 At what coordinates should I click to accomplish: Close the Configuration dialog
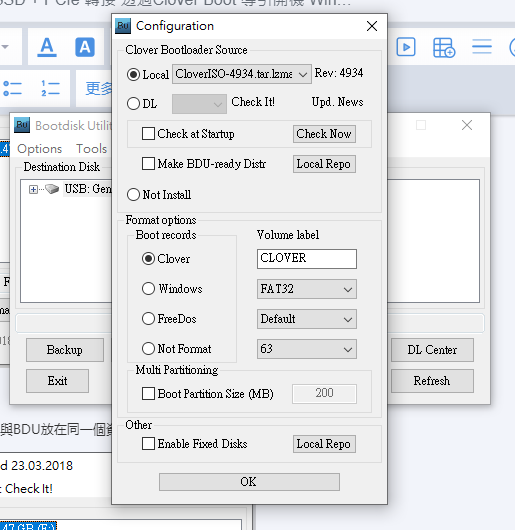pos(372,26)
